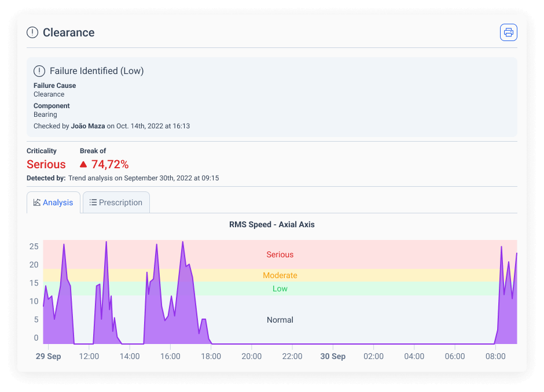544x392 pixels.
Task: Click the Moderate label in the chart
Action: point(280,276)
